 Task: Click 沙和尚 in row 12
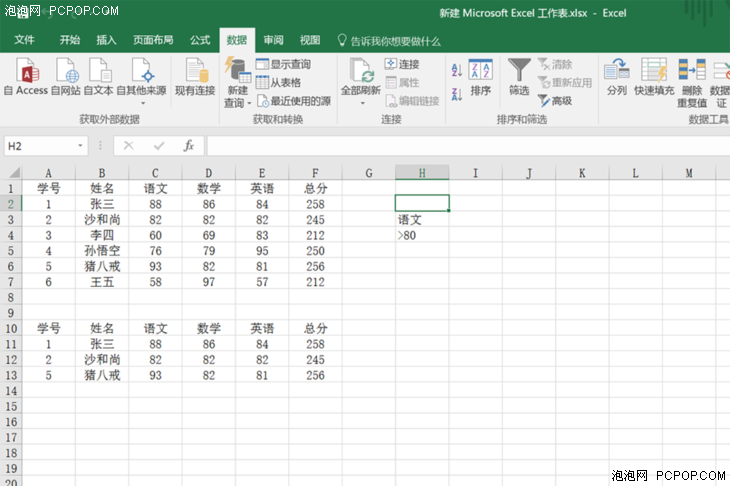[x=102, y=360]
